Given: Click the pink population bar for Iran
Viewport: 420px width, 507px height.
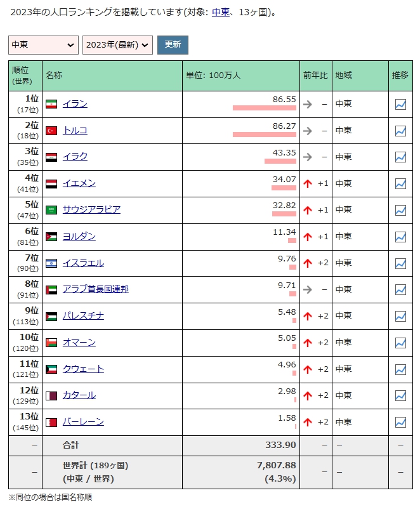Looking at the screenshot, I should (264, 109).
